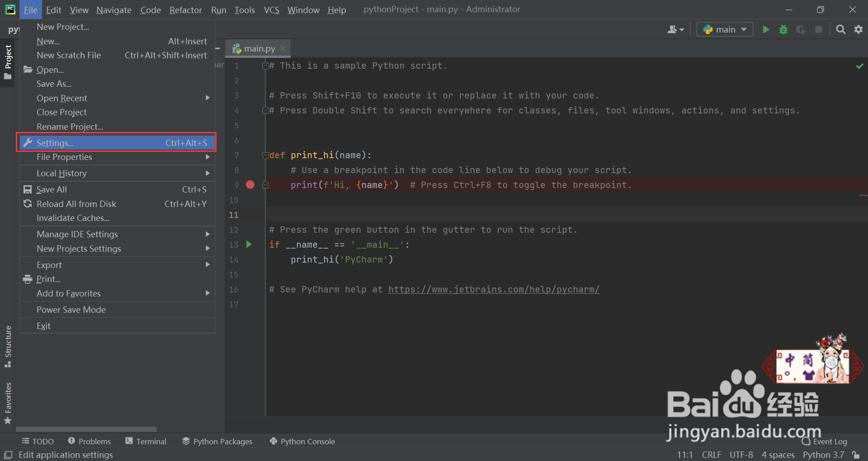Select the main.py editor tab

pyautogui.click(x=258, y=48)
